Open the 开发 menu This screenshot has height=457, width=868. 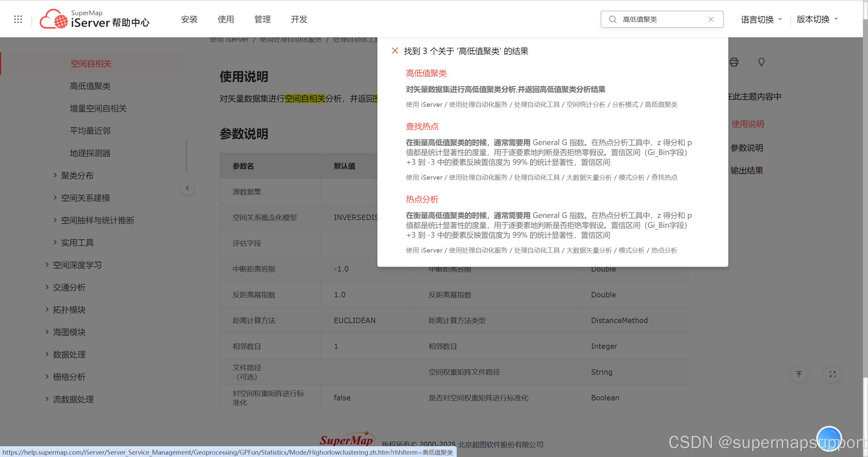click(x=299, y=19)
